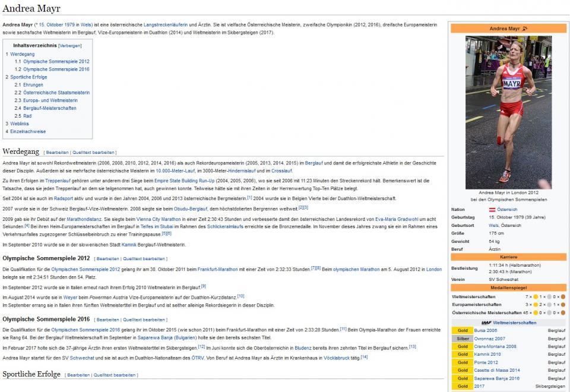The width and height of the screenshot is (570, 392).
Task: Click the IAAF logo above the medal table
Action: (x=486, y=323)
